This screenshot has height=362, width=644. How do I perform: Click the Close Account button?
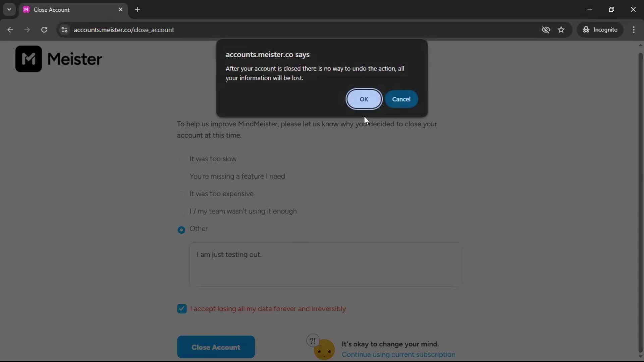pos(216,347)
